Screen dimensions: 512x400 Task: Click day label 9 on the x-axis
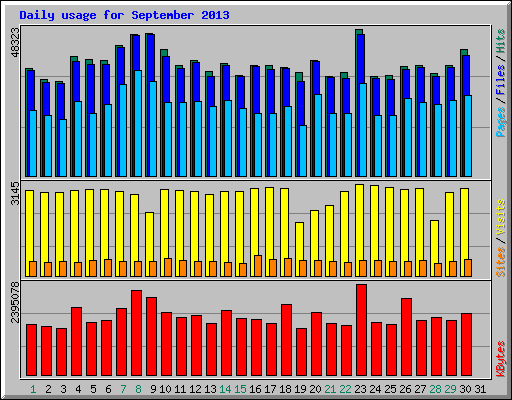click(153, 389)
